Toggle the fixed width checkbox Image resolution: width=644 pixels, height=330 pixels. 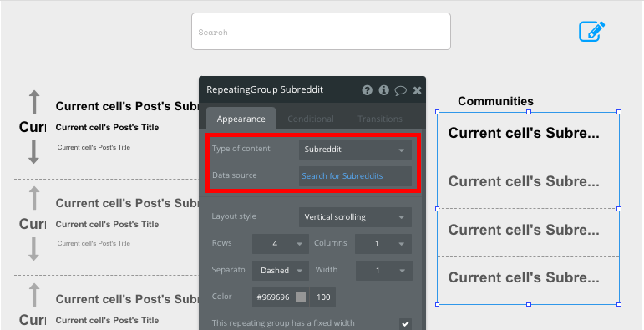pyautogui.click(x=405, y=324)
